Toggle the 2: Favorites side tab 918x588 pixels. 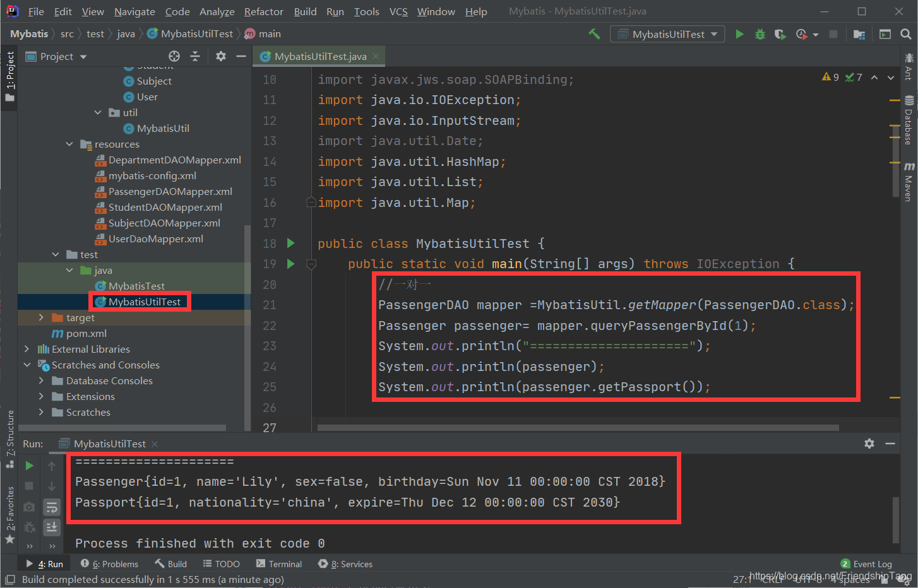click(x=9, y=514)
